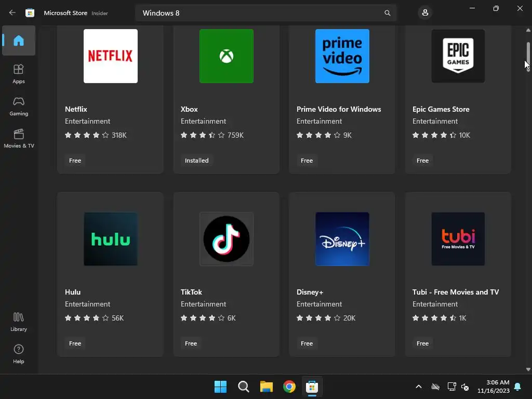Go back using the back arrow
This screenshot has width=532, height=399.
click(x=12, y=13)
